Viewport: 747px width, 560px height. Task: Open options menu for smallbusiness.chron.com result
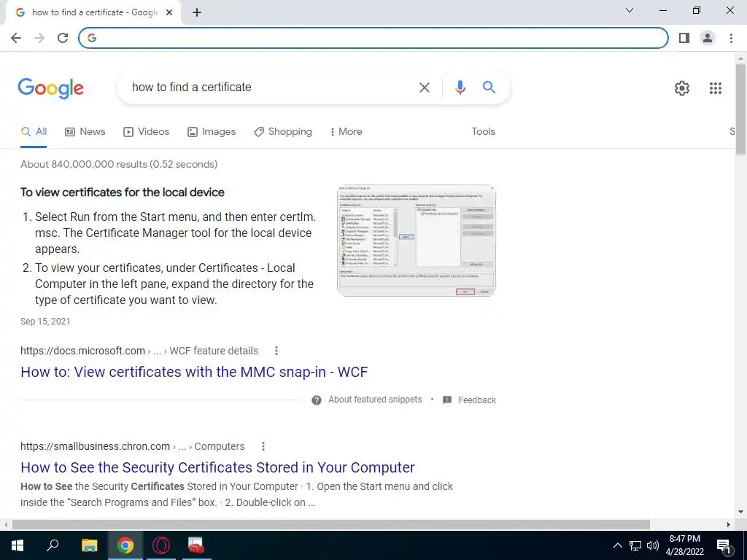263,446
